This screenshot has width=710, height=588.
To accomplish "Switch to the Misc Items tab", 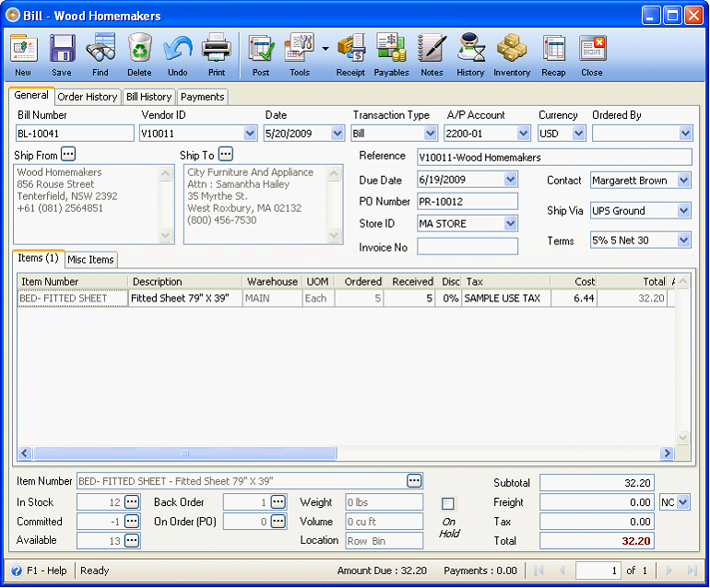I will 90,260.
